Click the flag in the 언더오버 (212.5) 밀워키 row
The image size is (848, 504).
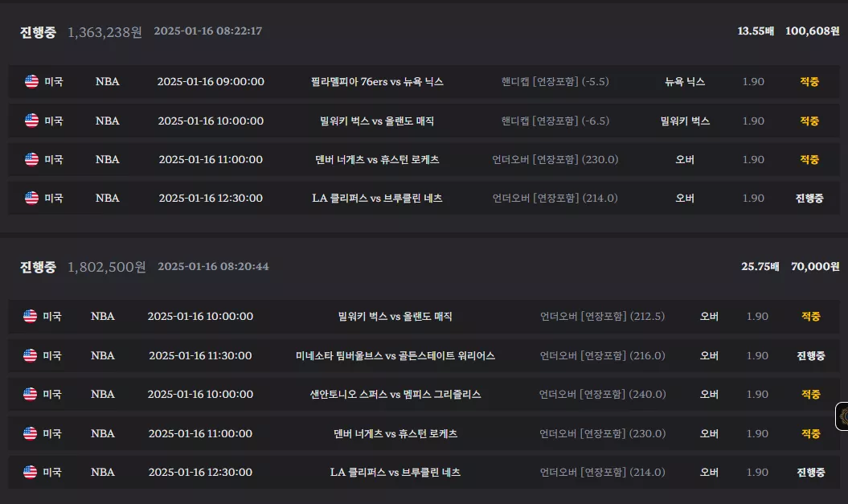[31, 317]
